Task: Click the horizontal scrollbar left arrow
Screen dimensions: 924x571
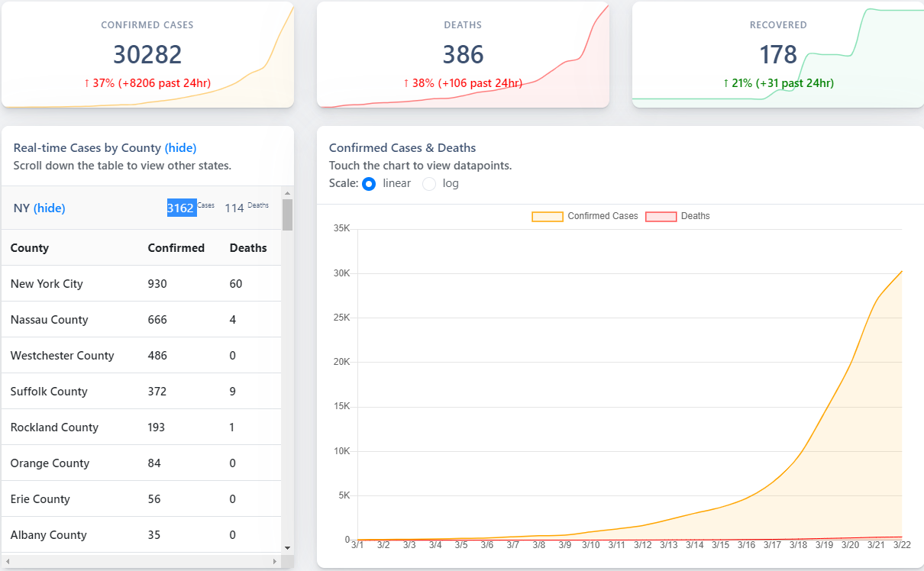Action: (x=7, y=562)
